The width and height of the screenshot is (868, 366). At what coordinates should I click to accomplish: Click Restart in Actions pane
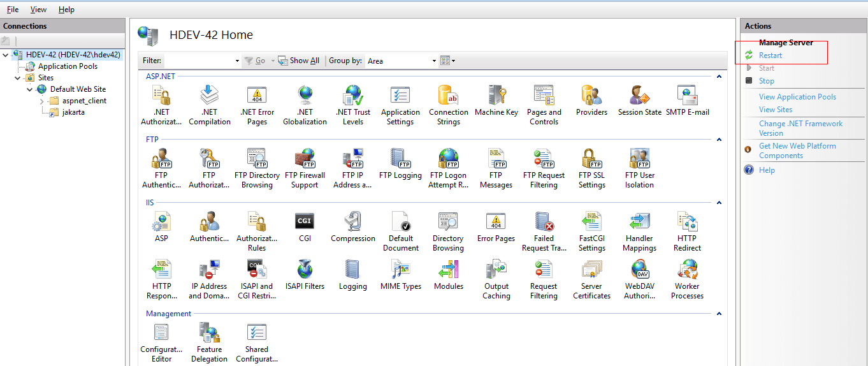770,55
